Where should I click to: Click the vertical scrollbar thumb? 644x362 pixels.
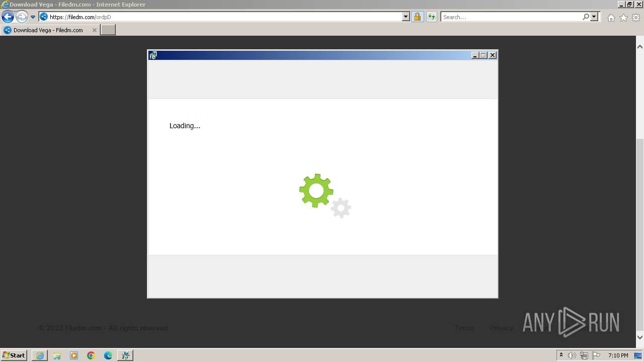(640, 234)
